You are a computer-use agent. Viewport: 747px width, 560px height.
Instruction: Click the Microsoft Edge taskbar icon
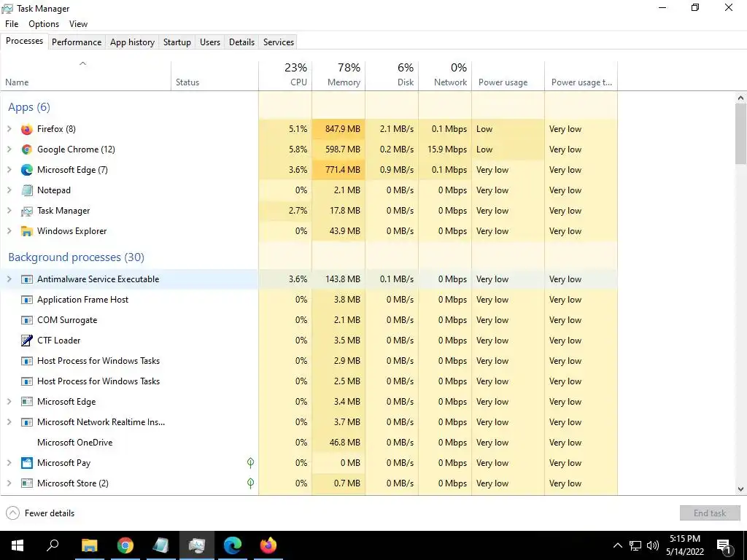click(233, 545)
